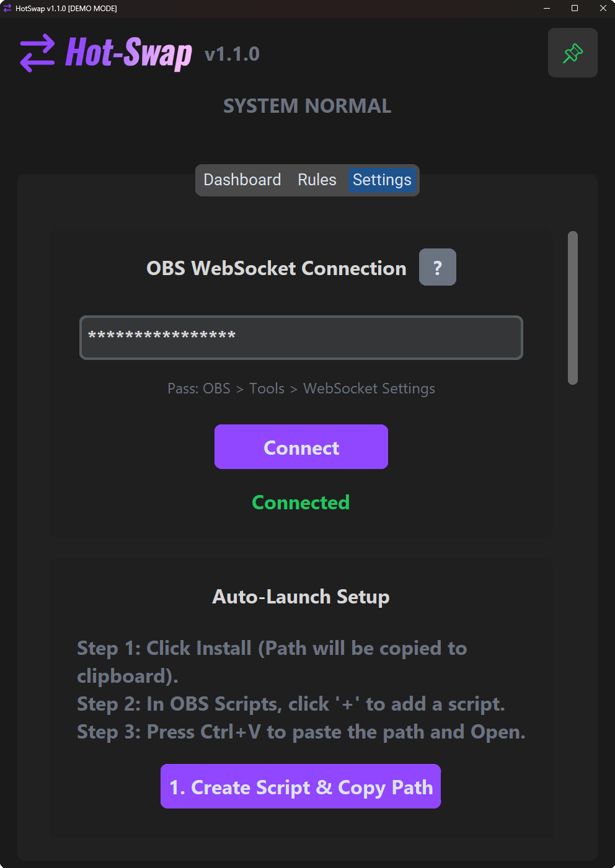Click the green Connected status text
This screenshot has width=615, height=868.
301,502
